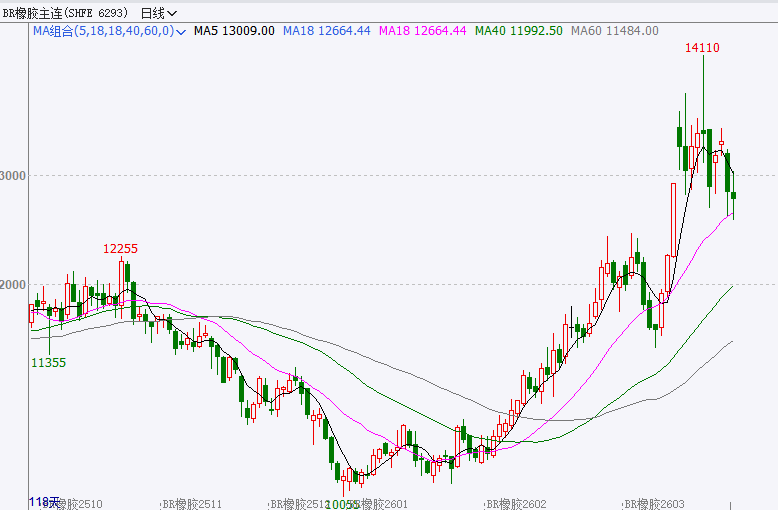Select the BR橡胶2602 contract marker on axis

[516, 503]
